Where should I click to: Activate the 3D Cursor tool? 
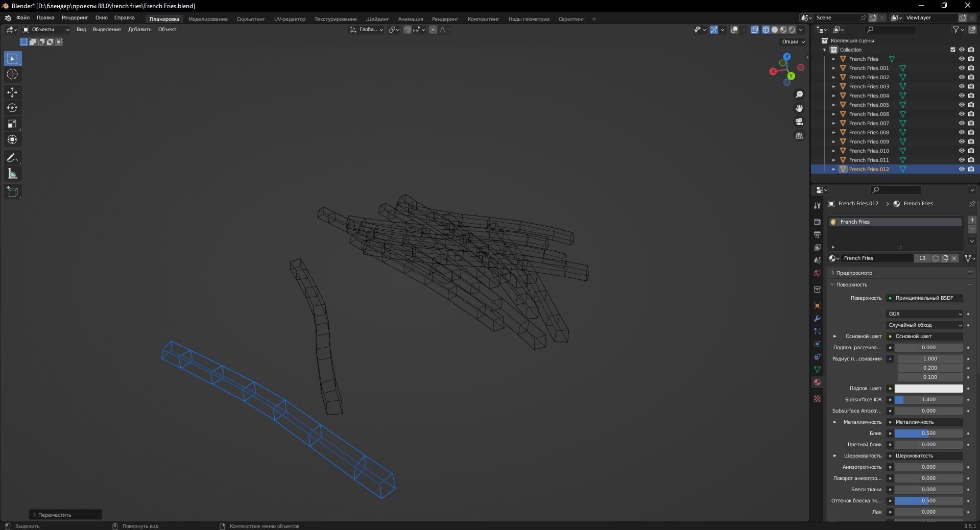pos(13,75)
